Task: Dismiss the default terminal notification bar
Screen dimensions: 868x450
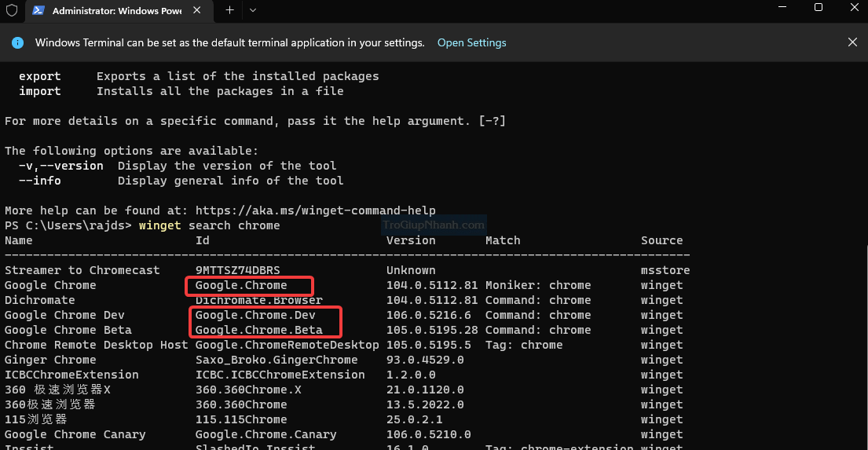Action: pos(852,42)
